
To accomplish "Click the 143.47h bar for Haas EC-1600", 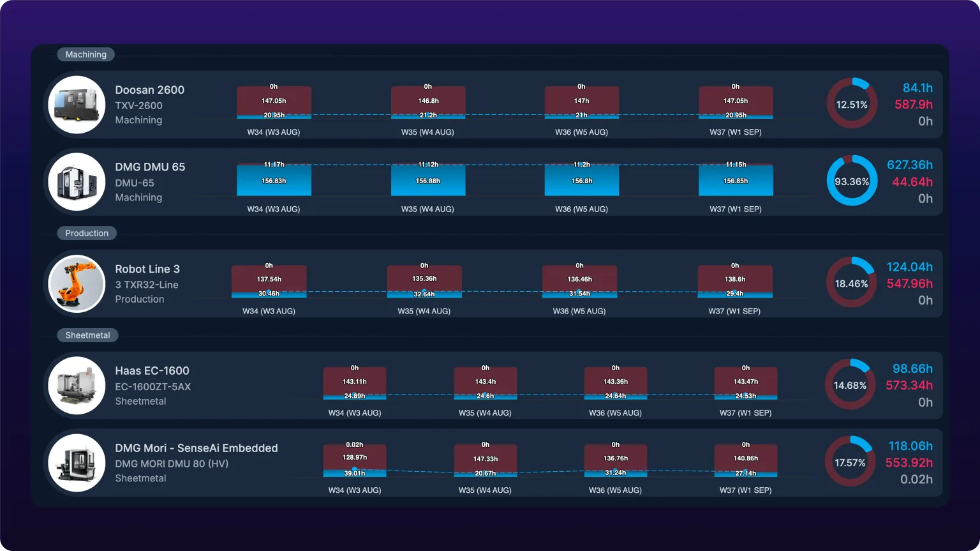I will [746, 382].
